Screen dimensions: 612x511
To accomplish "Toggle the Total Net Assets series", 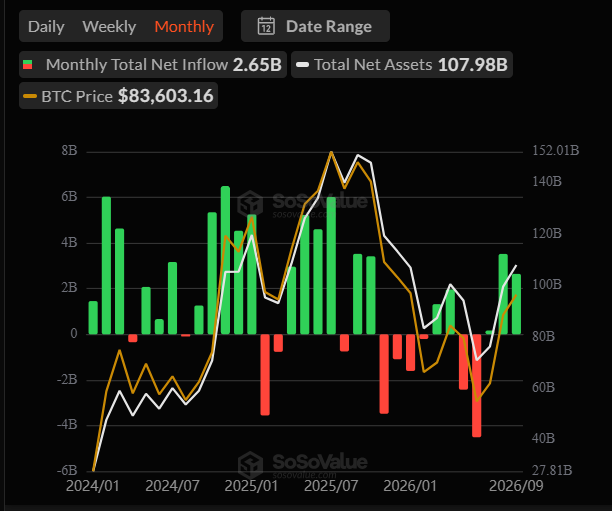I will point(402,64).
